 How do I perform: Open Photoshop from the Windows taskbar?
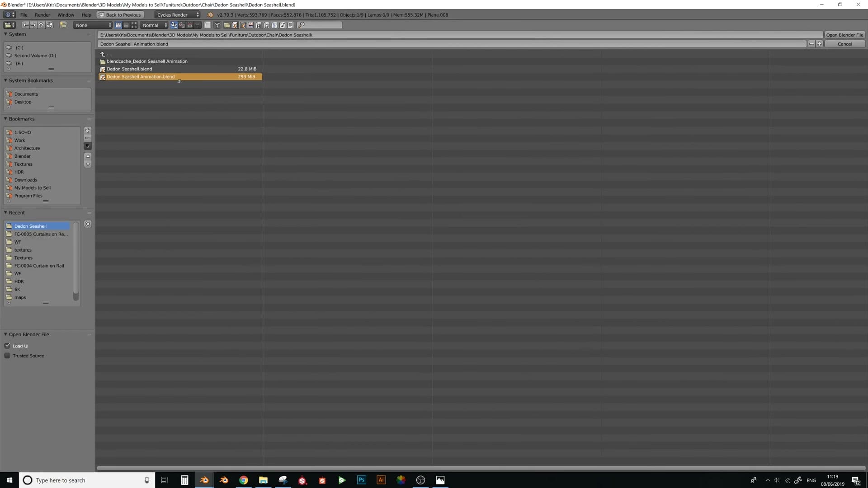362,480
